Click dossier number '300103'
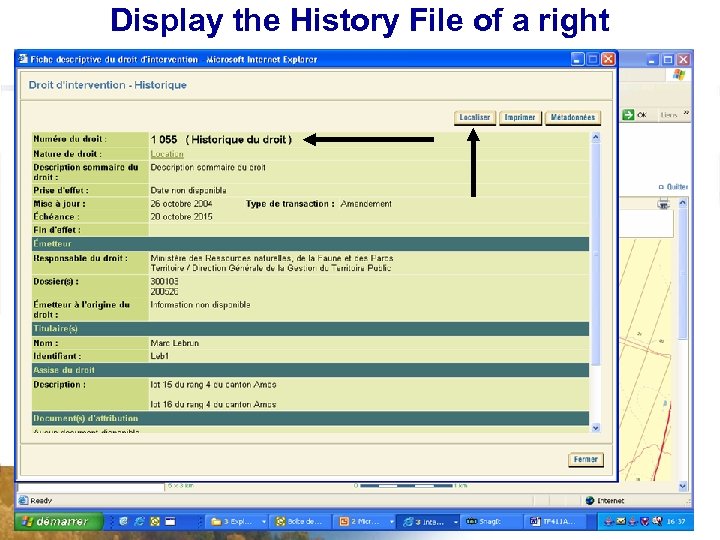720x540 pixels. (x=164, y=281)
